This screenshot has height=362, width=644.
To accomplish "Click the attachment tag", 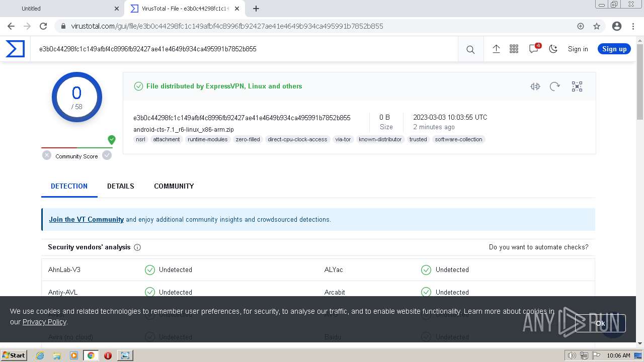I will coord(167,139).
